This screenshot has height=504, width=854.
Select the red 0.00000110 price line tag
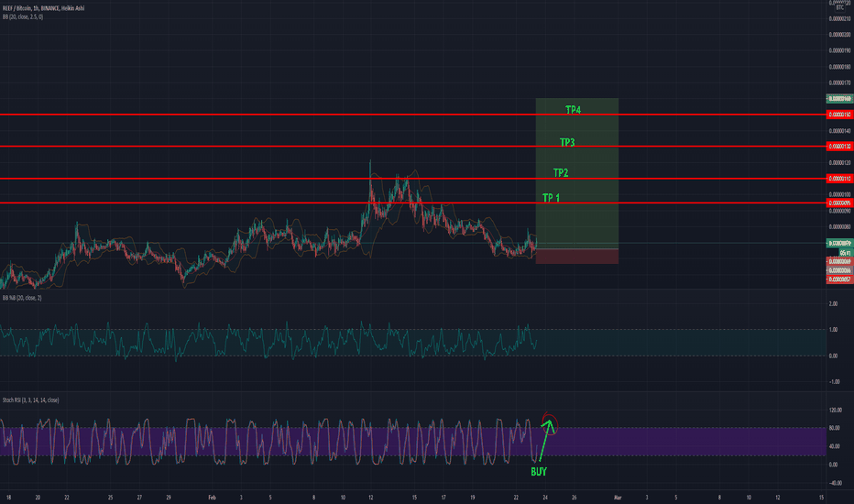[839, 178]
